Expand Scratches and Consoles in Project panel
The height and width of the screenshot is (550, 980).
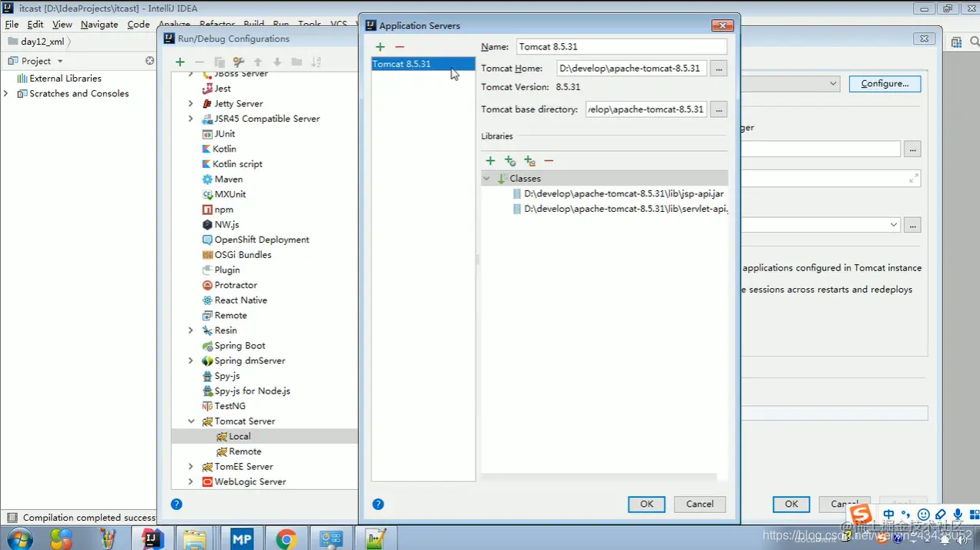click(x=7, y=93)
